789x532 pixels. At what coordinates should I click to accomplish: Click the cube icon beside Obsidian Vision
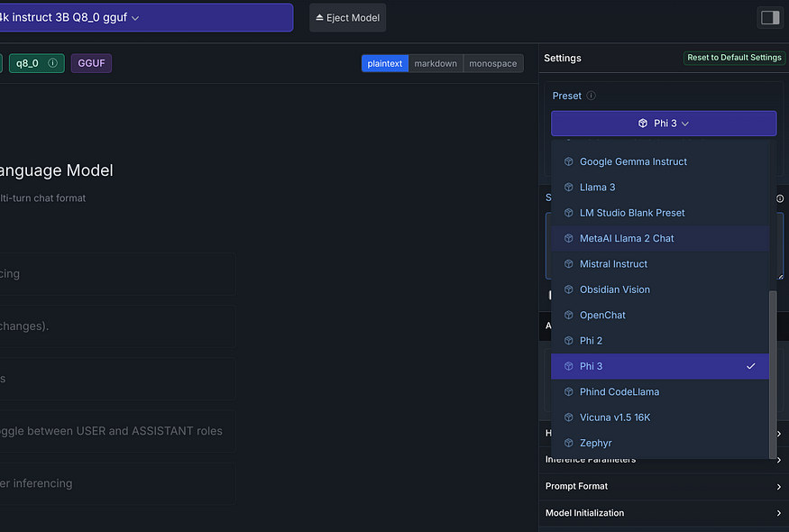coord(569,290)
